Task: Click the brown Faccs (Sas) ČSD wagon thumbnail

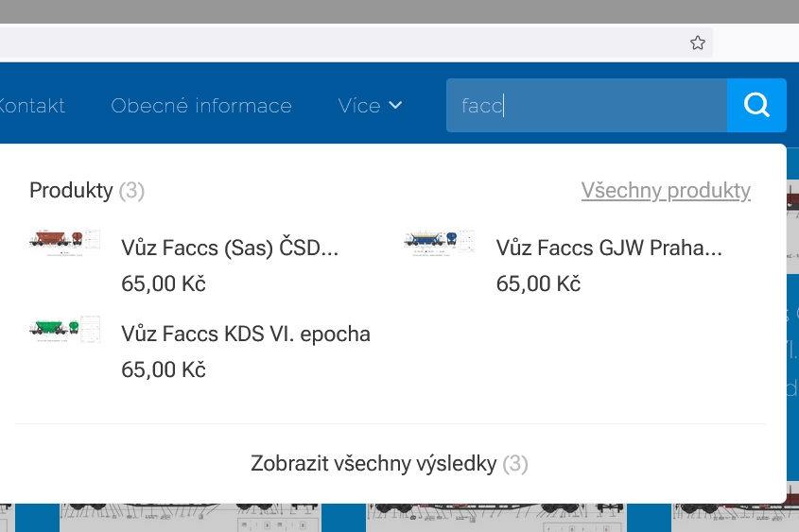Action: [64, 240]
